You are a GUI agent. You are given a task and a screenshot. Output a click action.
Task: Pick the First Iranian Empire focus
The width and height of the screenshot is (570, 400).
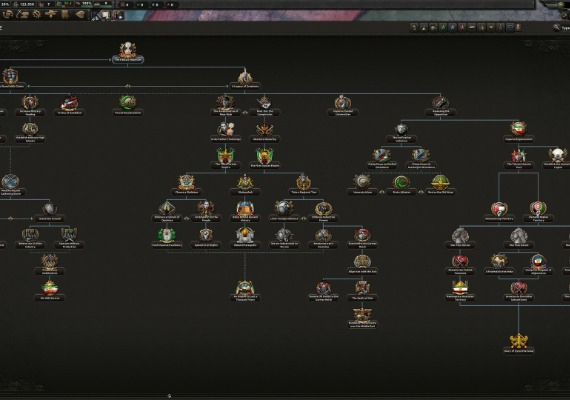[x=265, y=159]
